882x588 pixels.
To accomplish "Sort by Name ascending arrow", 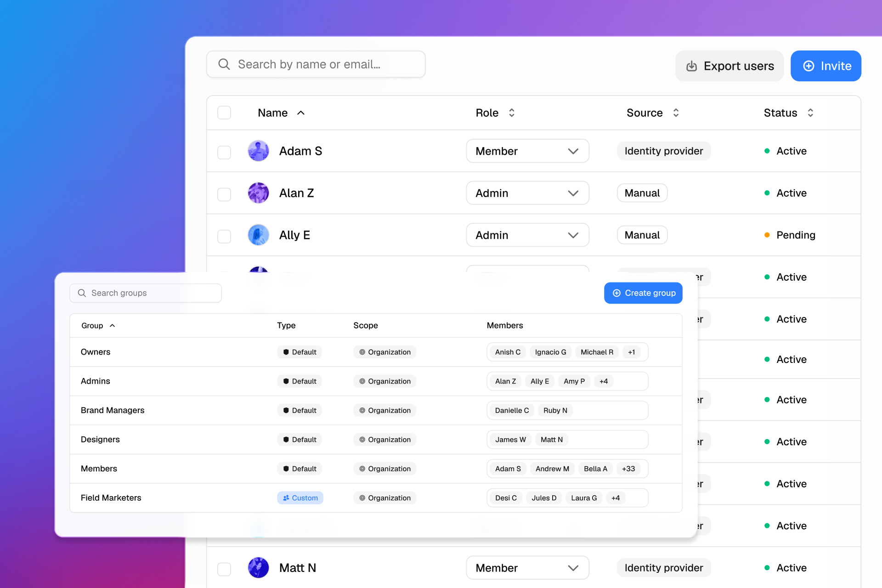I will coord(301,113).
